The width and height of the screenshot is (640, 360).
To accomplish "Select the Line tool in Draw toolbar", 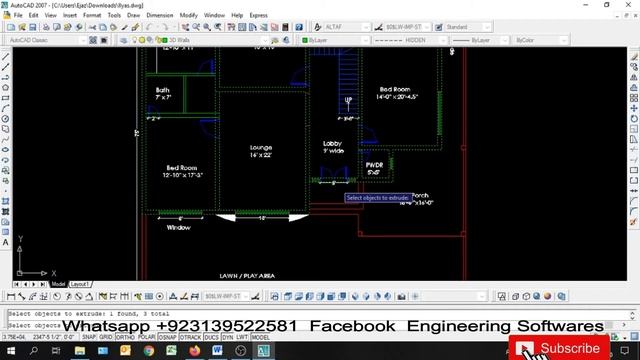I will [5, 57].
